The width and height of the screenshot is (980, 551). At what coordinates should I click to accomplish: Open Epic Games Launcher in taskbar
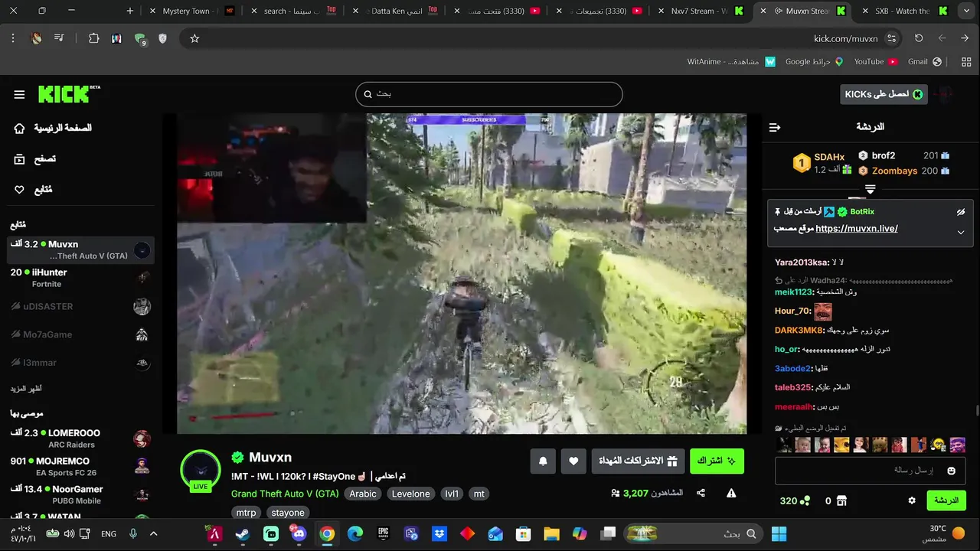tap(384, 533)
